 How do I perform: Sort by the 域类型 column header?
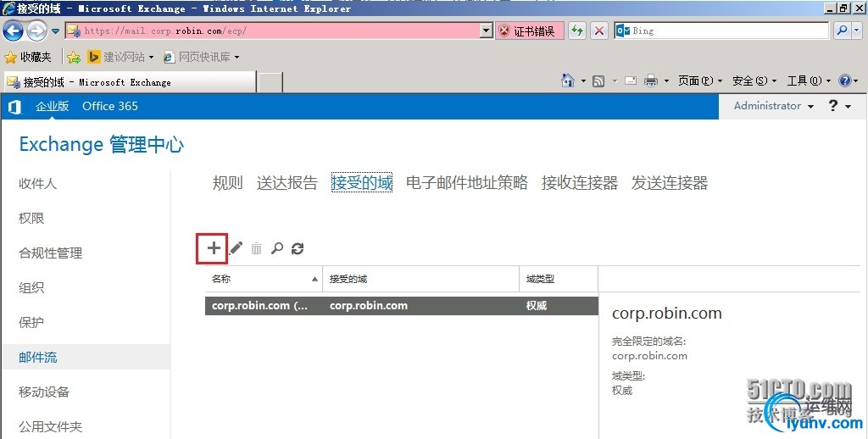coord(559,279)
